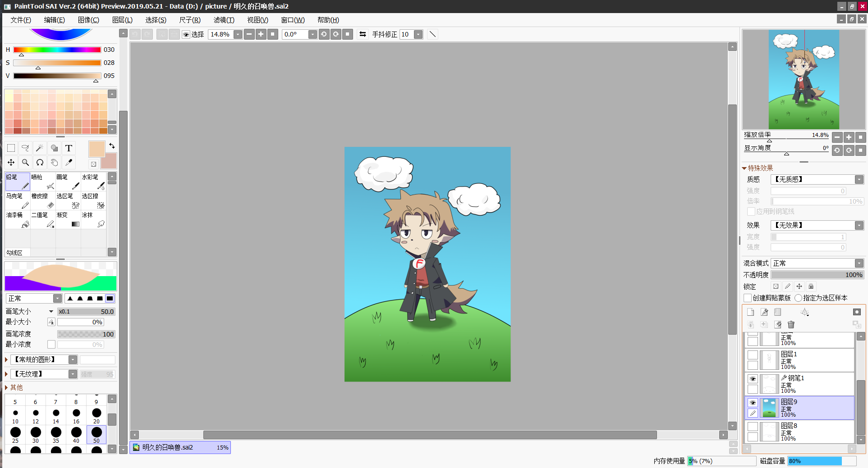This screenshot has height=468, width=868.
Task: Create a new linework pen layer
Action: click(764, 312)
